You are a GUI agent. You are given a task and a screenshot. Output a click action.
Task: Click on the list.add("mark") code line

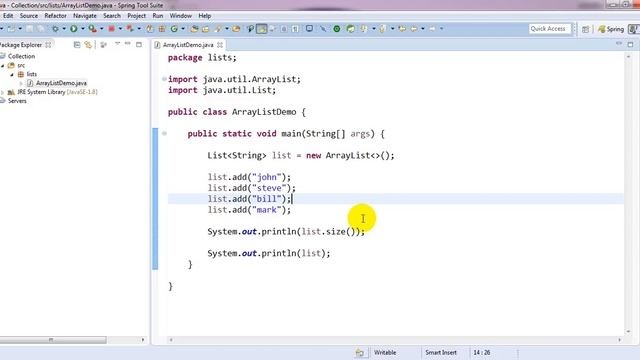(249, 210)
